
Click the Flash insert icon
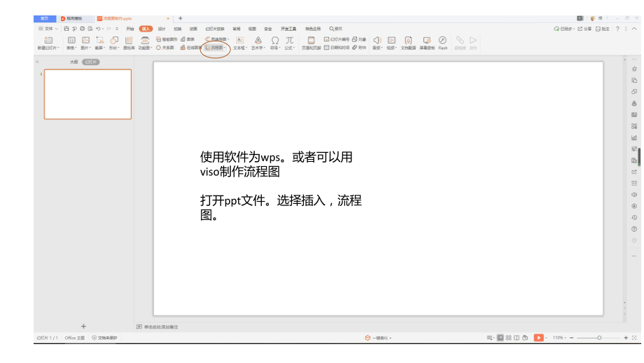(442, 40)
